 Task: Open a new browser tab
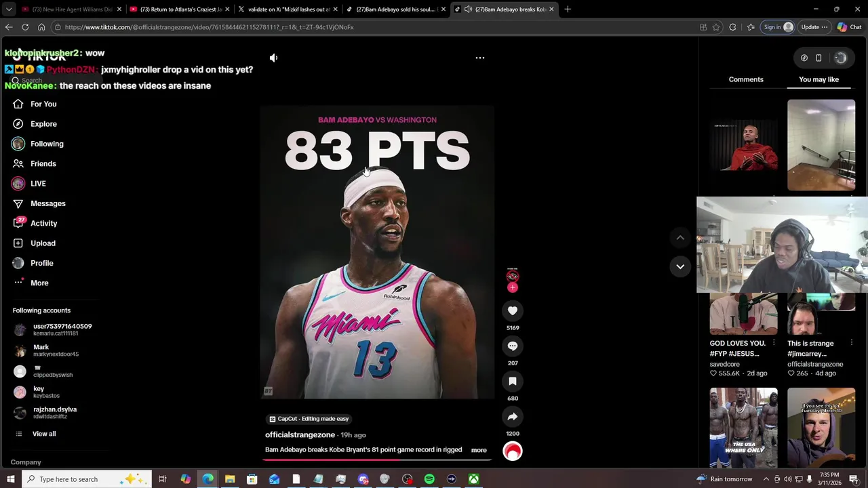(568, 9)
